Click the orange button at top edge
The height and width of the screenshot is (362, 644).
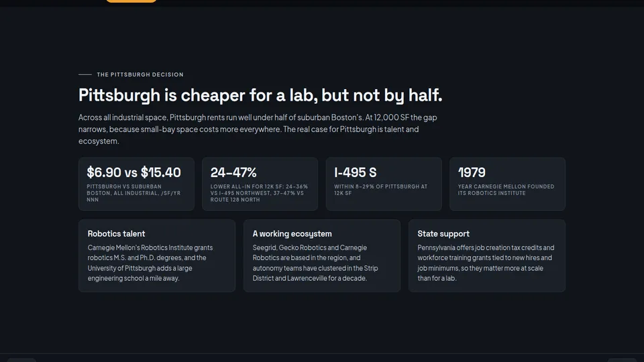coord(131,1)
